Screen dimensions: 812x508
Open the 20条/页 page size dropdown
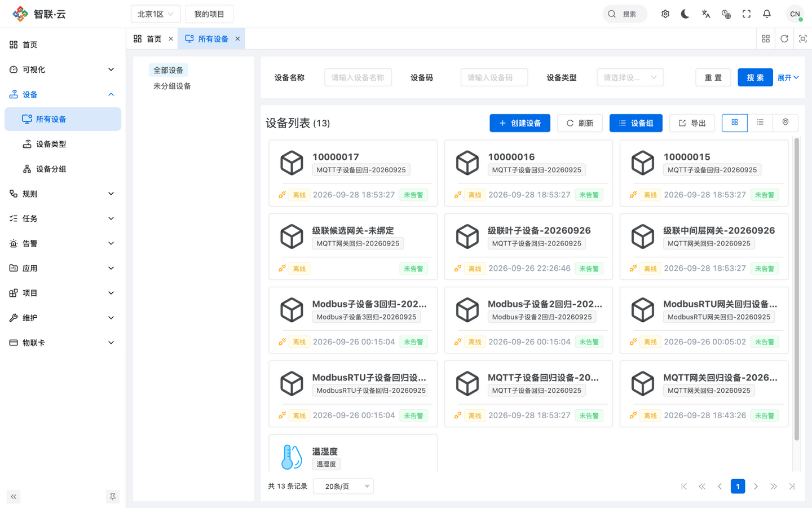point(343,487)
